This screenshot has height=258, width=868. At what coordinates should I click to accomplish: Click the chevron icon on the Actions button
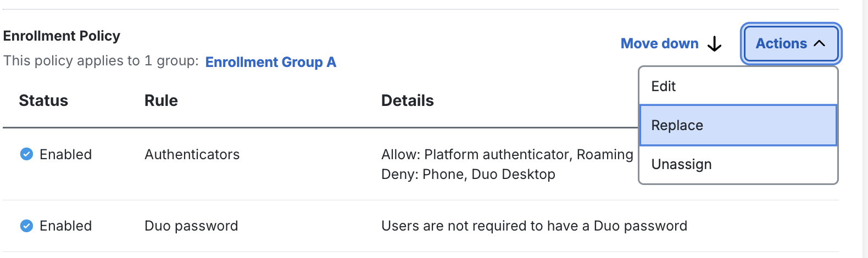click(819, 43)
